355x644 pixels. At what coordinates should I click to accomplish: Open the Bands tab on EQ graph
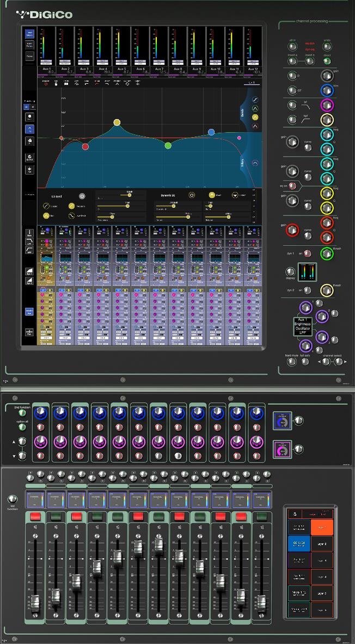[242, 113]
